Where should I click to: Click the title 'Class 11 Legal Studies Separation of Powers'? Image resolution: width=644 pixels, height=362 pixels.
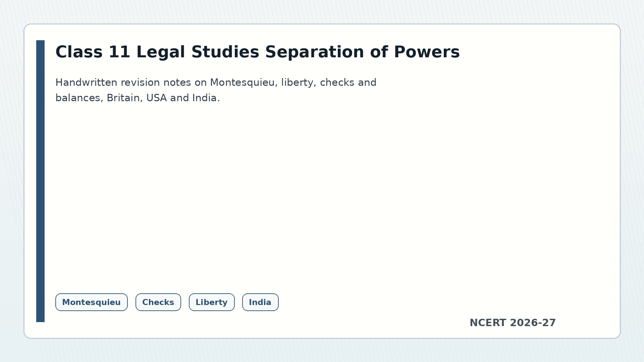coord(257,52)
